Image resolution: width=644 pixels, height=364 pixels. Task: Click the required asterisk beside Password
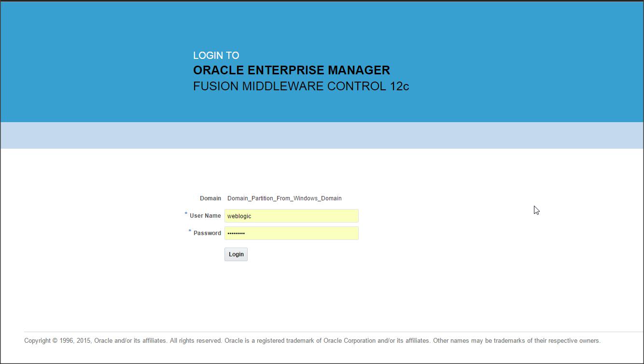(x=190, y=231)
